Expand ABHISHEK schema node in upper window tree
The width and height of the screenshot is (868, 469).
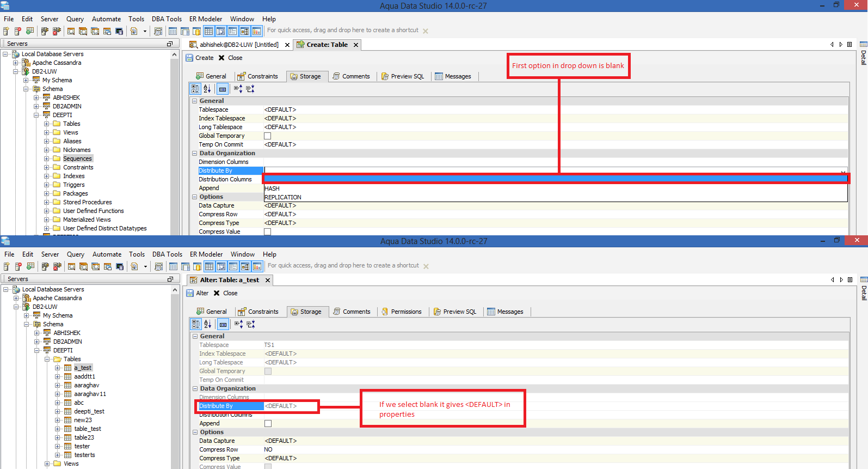pyautogui.click(x=36, y=98)
